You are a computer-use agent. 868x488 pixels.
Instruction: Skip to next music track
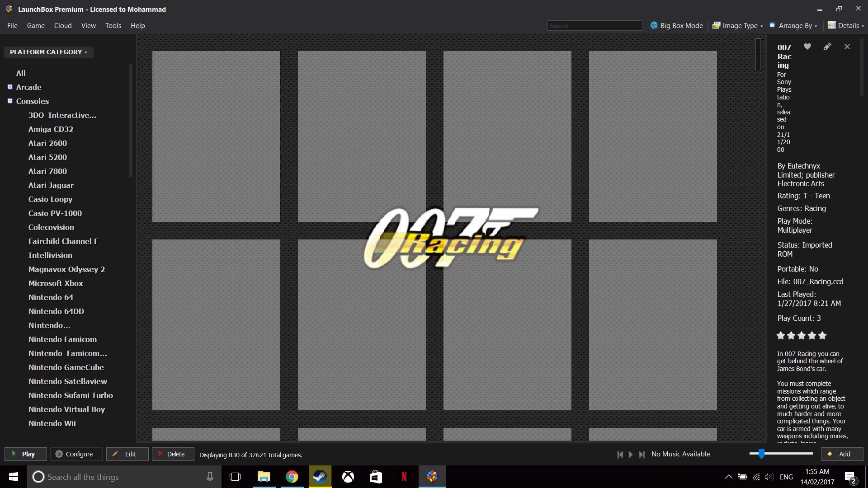pyautogui.click(x=642, y=454)
